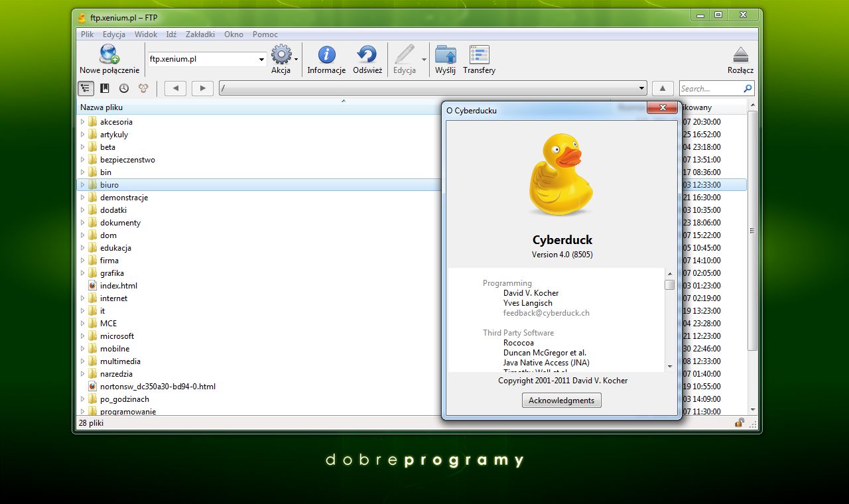This screenshot has height=504, width=849.
Task: Click the file list scroll down arrow
Action: 752,410
